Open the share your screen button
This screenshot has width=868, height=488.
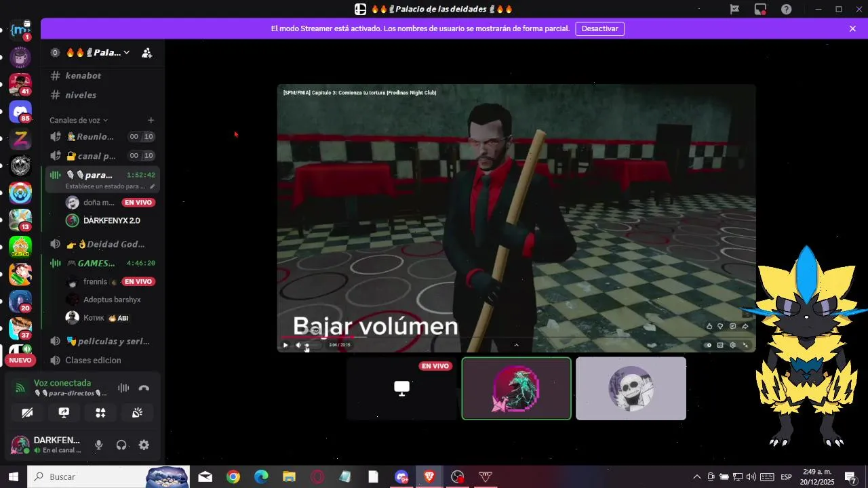[64, 413]
